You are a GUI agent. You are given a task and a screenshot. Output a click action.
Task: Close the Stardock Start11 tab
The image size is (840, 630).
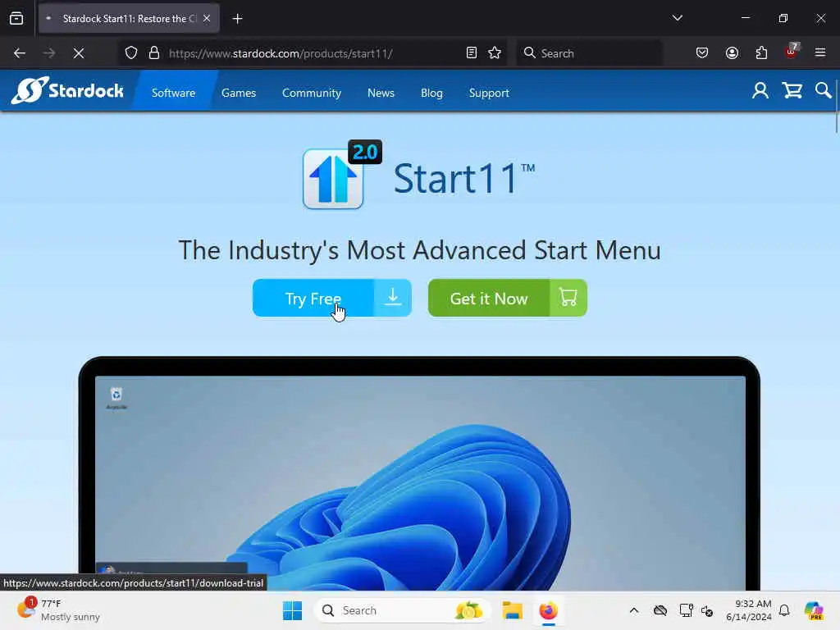(x=207, y=18)
